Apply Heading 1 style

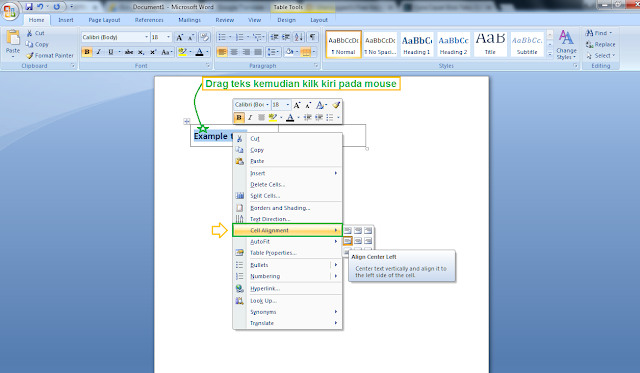(x=416, y=44)
